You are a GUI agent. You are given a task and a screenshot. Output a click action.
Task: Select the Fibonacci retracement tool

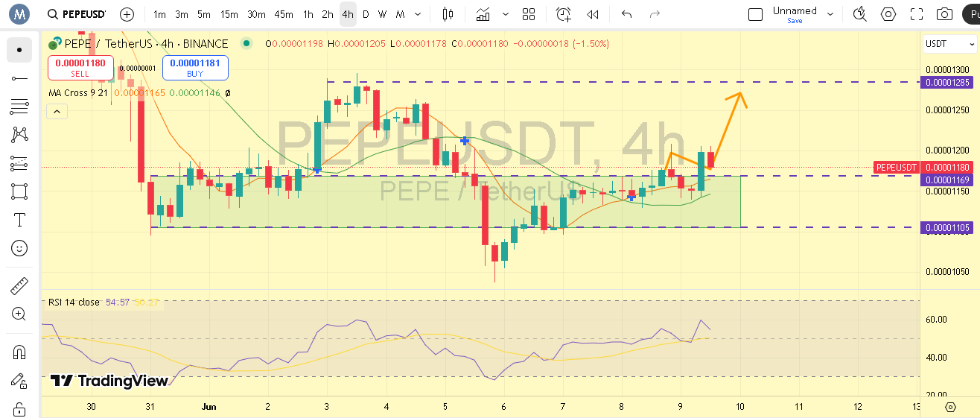(19, 107)
